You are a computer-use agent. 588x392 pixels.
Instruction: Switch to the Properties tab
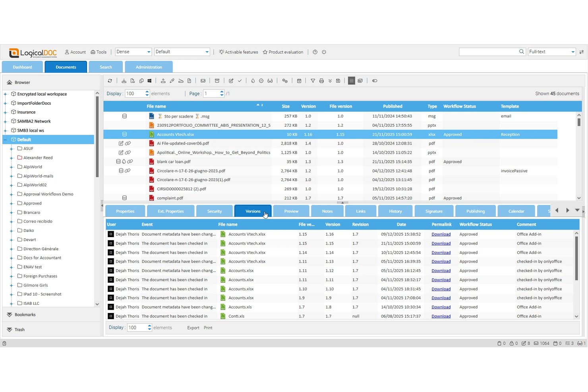(x=125, y=211)
